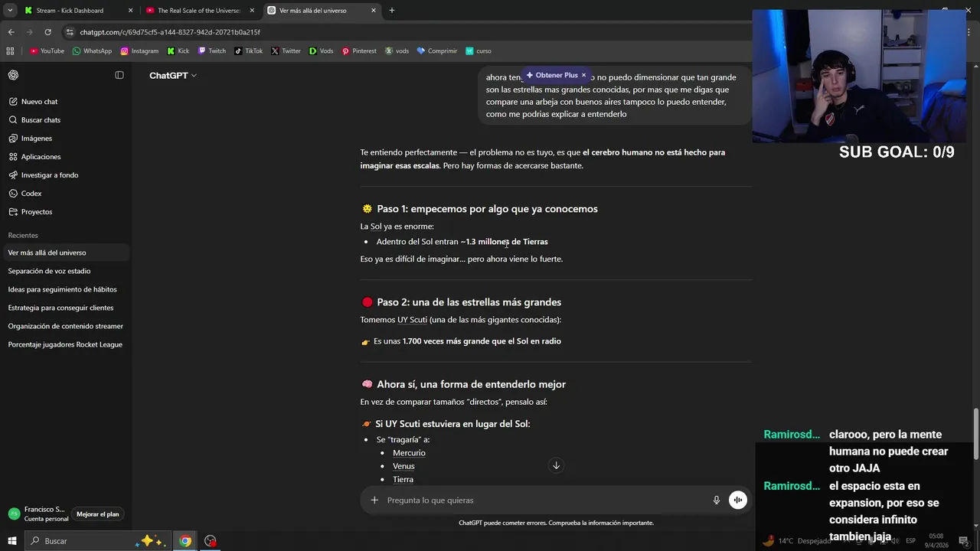
Task: Go back in browser history
Action: pos(11,32)
